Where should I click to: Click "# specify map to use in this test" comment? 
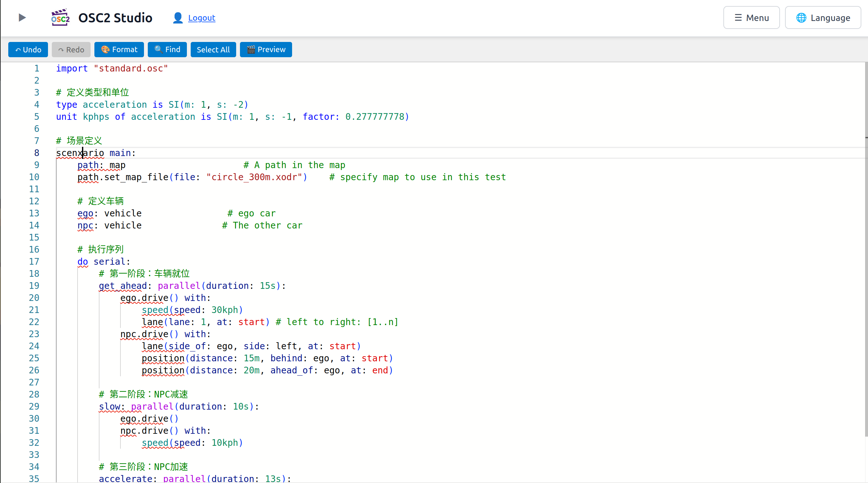tap(418, 177)
